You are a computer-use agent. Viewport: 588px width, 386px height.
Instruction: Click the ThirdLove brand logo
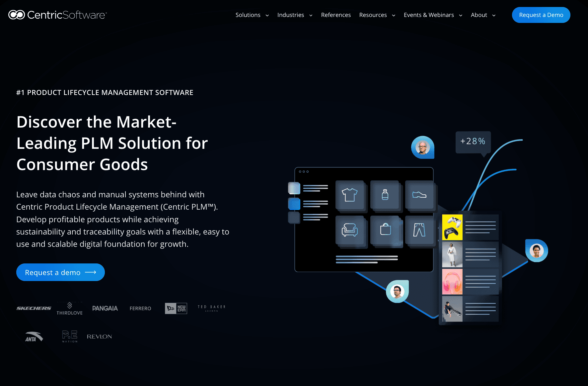(x=70, y=309)
